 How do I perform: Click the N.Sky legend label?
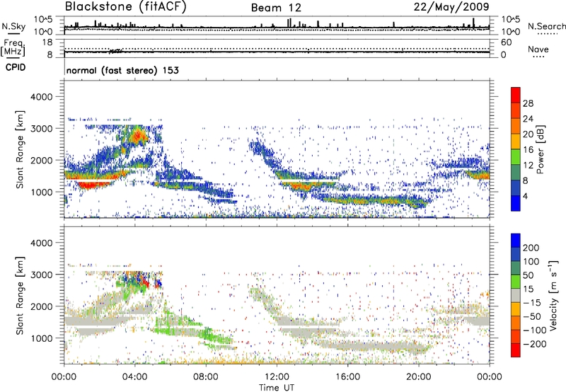click(x=13, y=26)
